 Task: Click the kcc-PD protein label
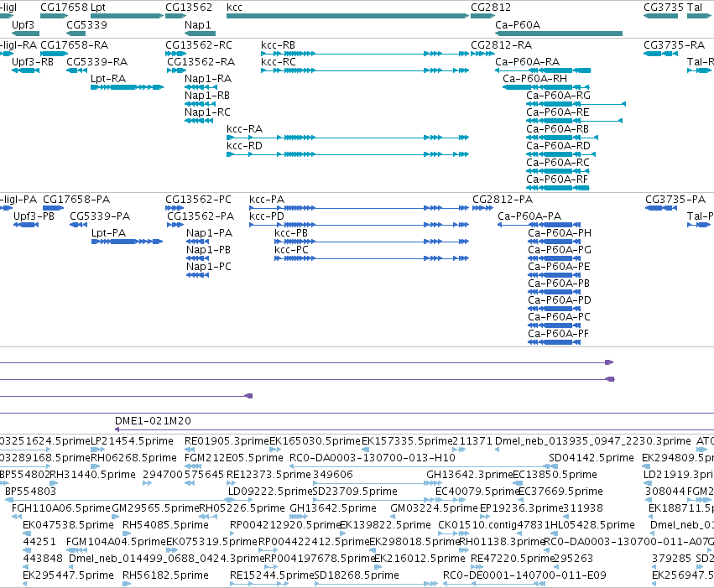(x=267, y=216)
